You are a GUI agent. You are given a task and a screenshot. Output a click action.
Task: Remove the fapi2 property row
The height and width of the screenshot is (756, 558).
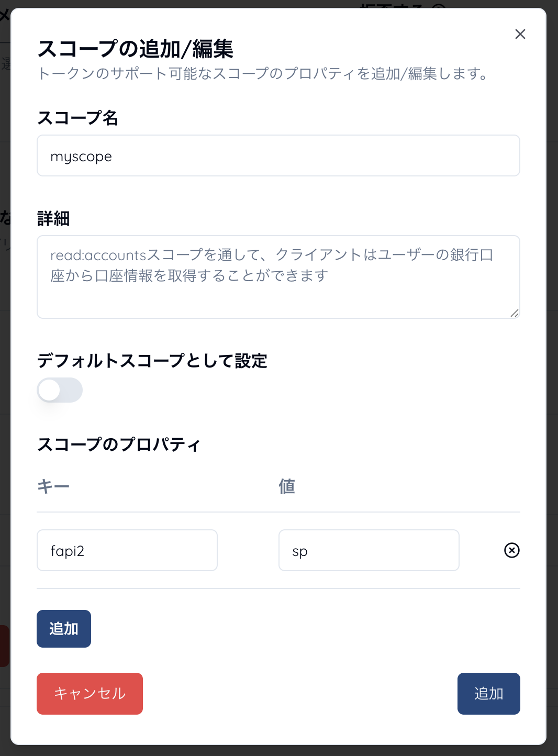[x=511, y=550]
